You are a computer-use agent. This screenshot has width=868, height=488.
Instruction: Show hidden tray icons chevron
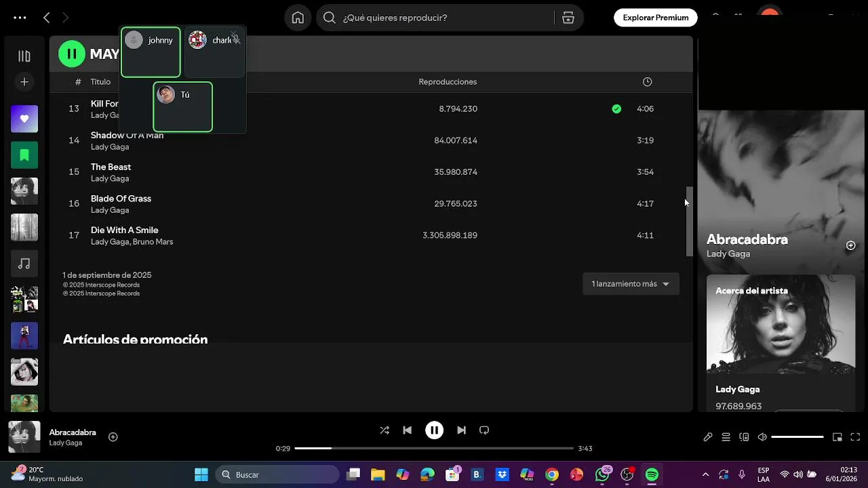[x=705, y=474]
